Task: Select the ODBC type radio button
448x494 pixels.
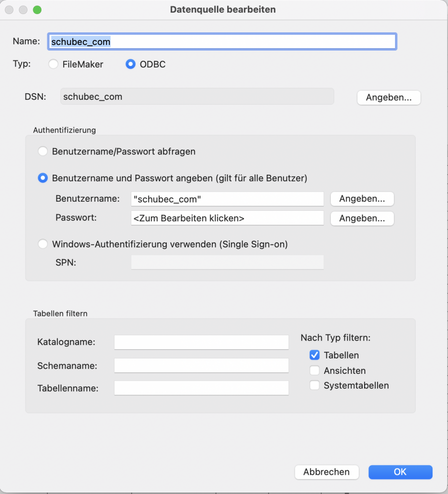Action: click(130, 64)
